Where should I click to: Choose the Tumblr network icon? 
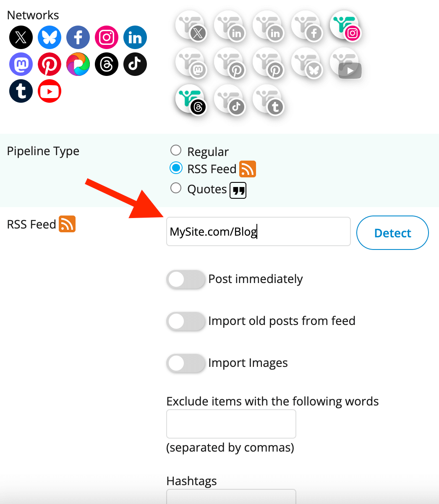[x=21, y=91]
